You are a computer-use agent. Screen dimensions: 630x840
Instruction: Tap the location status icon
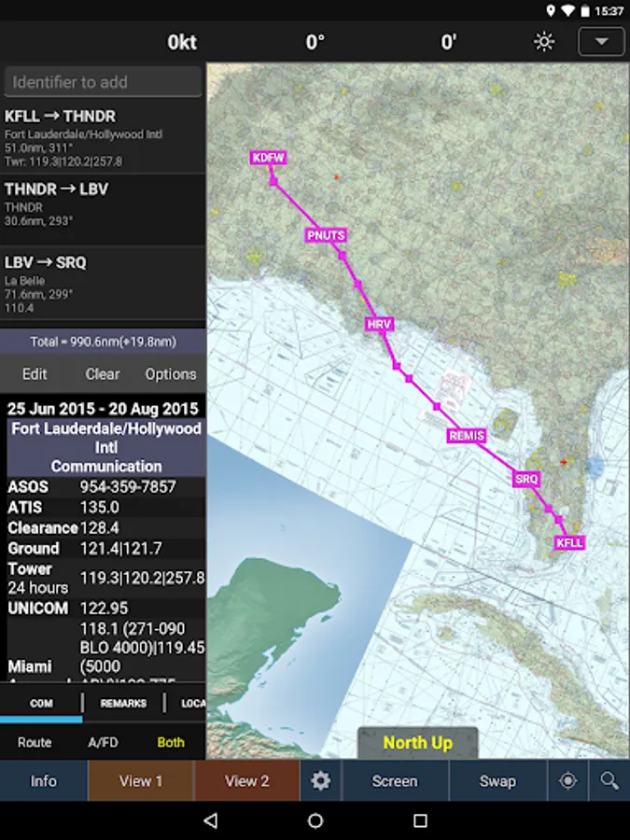pos(551,10)
